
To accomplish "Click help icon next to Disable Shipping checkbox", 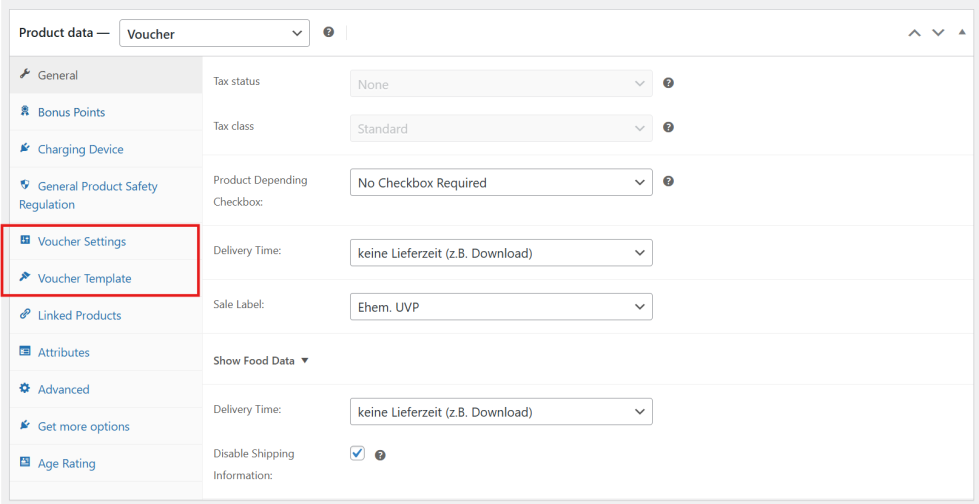I will coord(380,455).
